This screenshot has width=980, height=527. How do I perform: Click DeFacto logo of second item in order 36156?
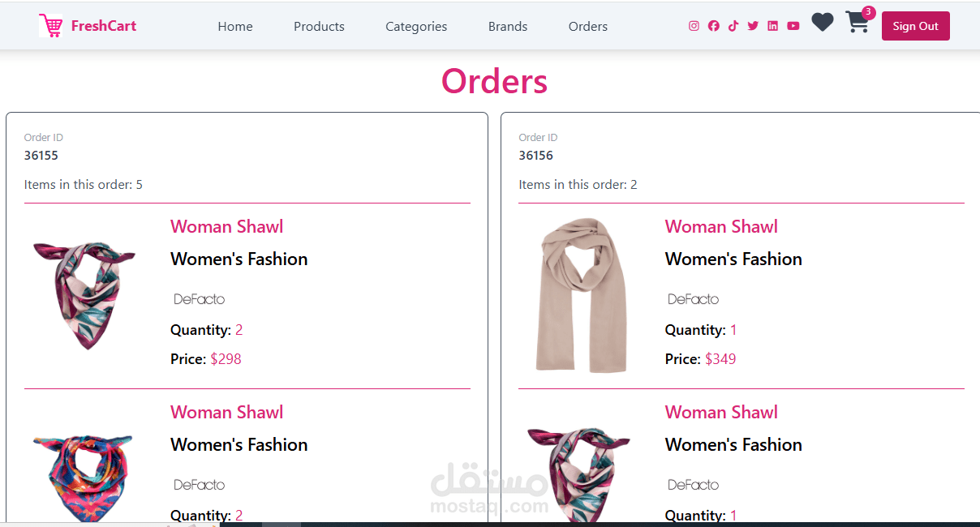click(x=694, y=485)
